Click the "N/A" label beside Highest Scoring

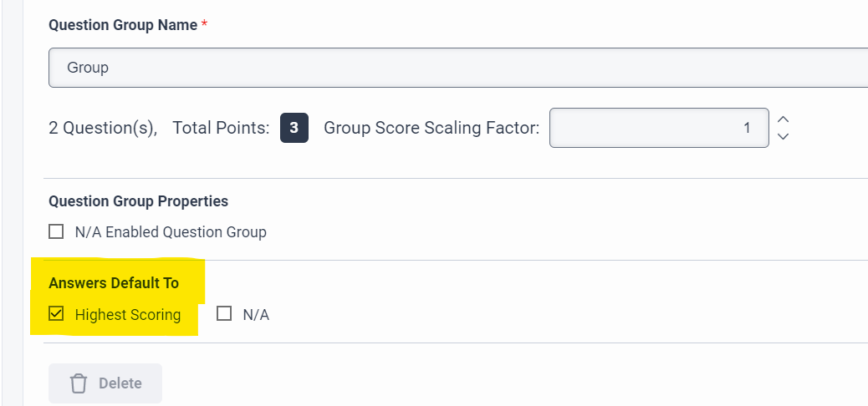256,315
